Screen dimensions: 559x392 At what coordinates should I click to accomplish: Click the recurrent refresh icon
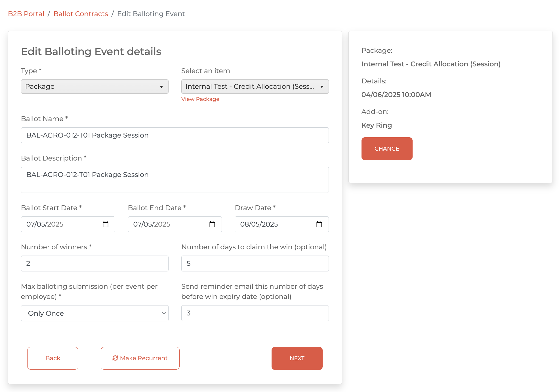(115, 358)
